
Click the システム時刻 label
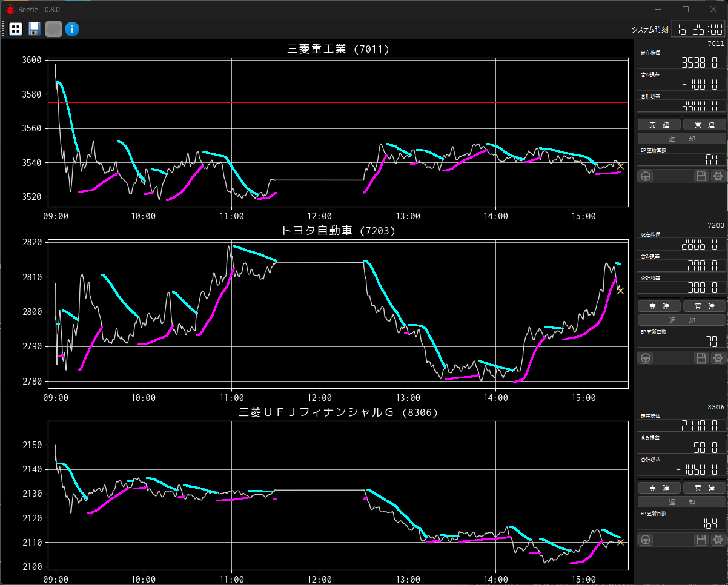(x=649, y=29)
